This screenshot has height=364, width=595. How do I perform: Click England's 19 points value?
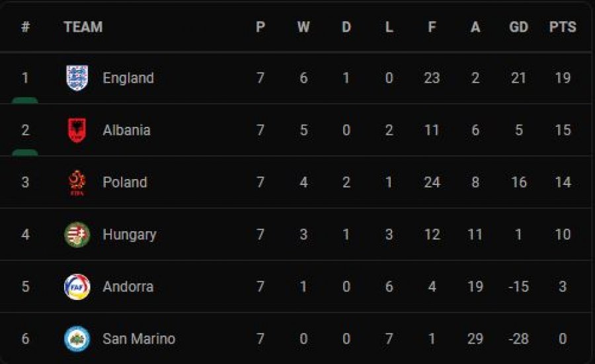click(x=563, y=78)
